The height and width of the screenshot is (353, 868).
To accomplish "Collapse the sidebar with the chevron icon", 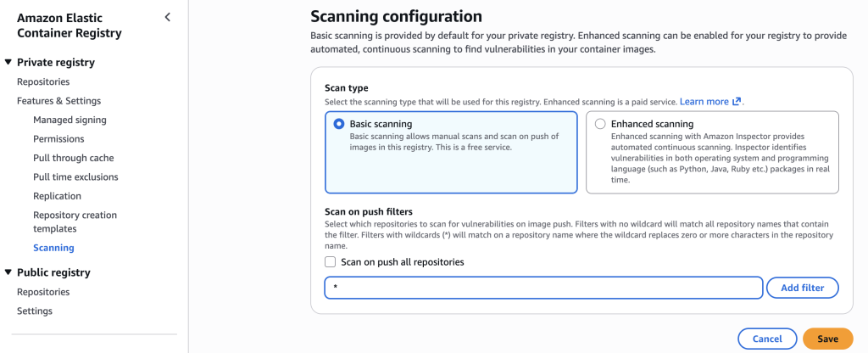I will pyautogui.click(x=168, y=18).
